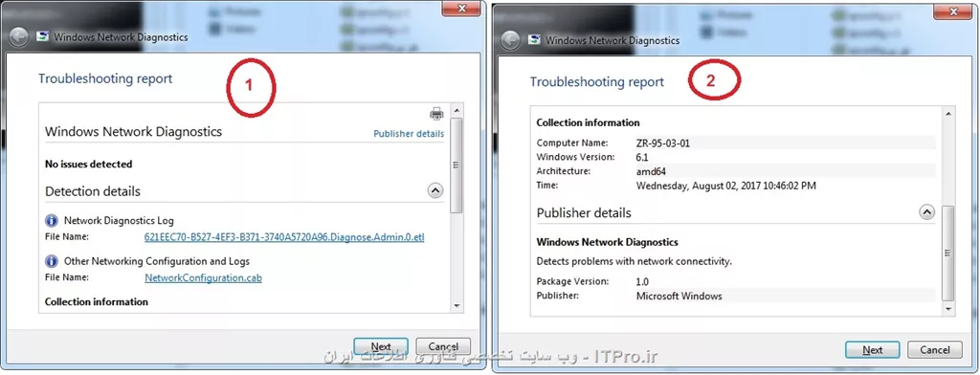Click Cancel in the left window

pos(443,346)
